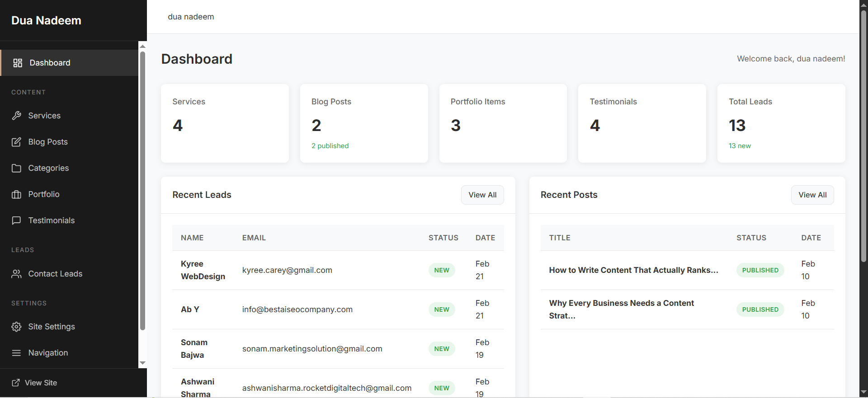Open the Kyree WebDesign lead row
The width and height of the screenshot is (868, 398).
point(203,270)
